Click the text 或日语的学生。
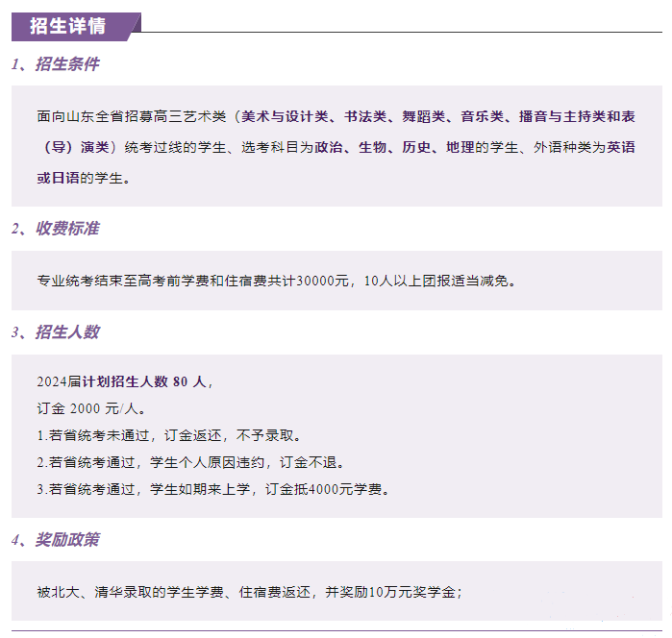 click(84, 179)
